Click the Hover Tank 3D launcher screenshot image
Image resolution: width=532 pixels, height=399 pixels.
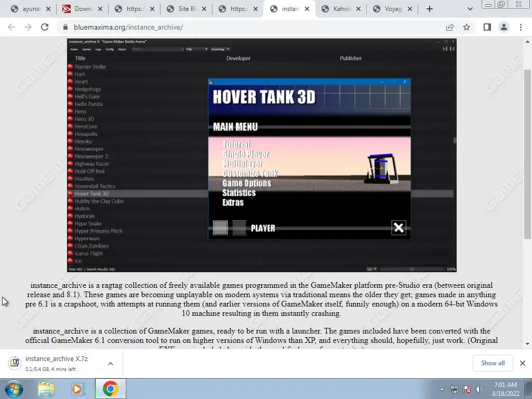pos(262,155)
